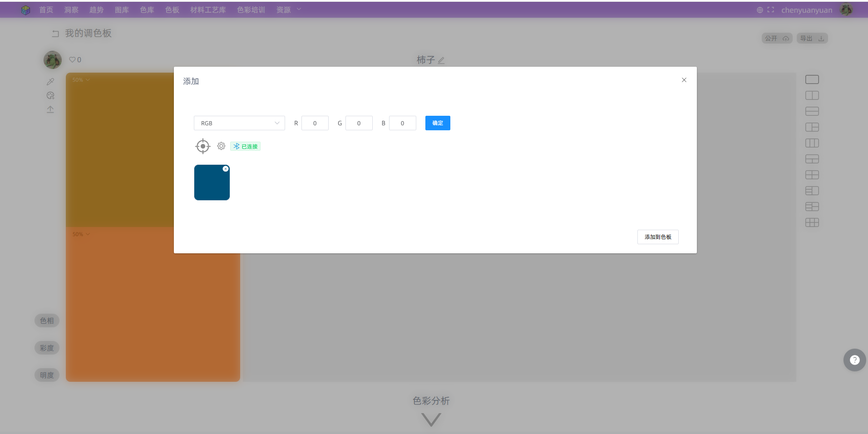Click the 添加到色板 button
Screen dimensions: 868x434
(x=657, y=237)
